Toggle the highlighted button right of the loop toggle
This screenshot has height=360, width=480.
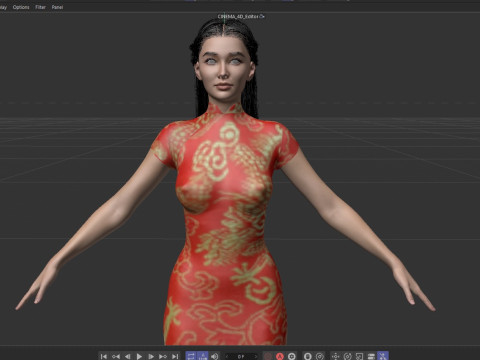click(203, 356)
